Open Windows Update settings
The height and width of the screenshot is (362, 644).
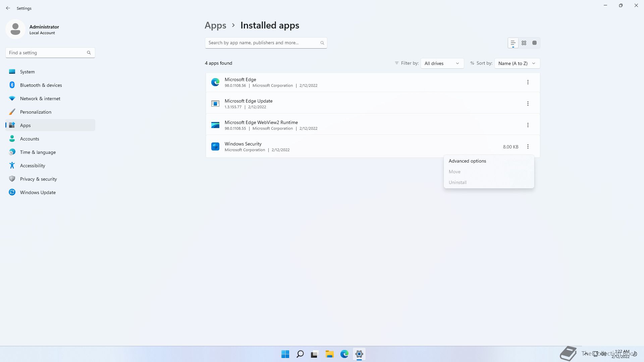click(x=50, y=192)
